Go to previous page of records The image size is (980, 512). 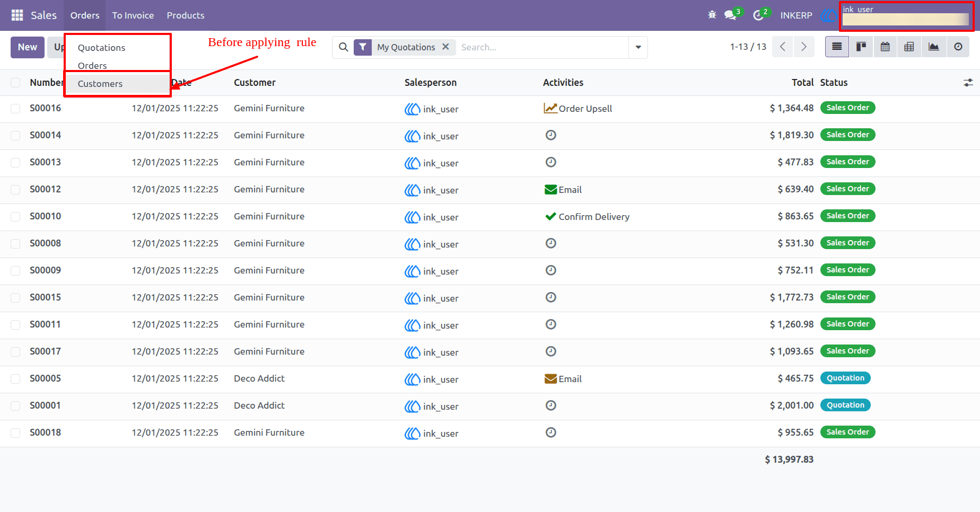pos(783,47)
